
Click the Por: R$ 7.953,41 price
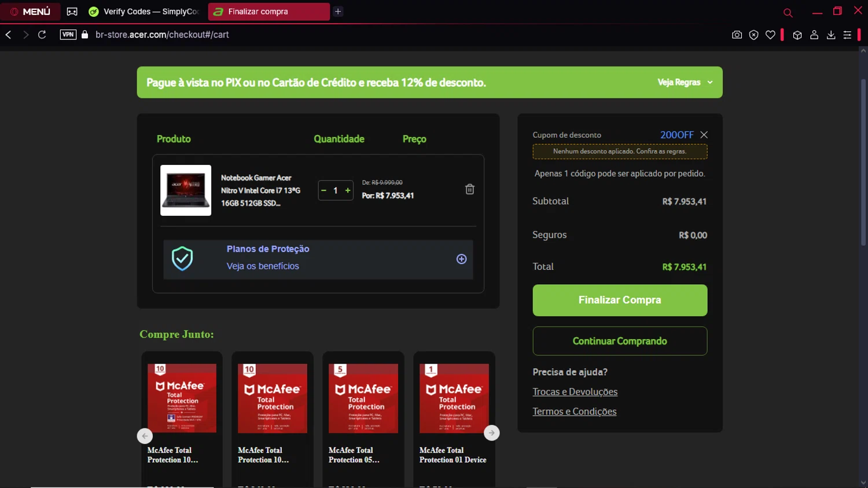click(x=388, y=196)
